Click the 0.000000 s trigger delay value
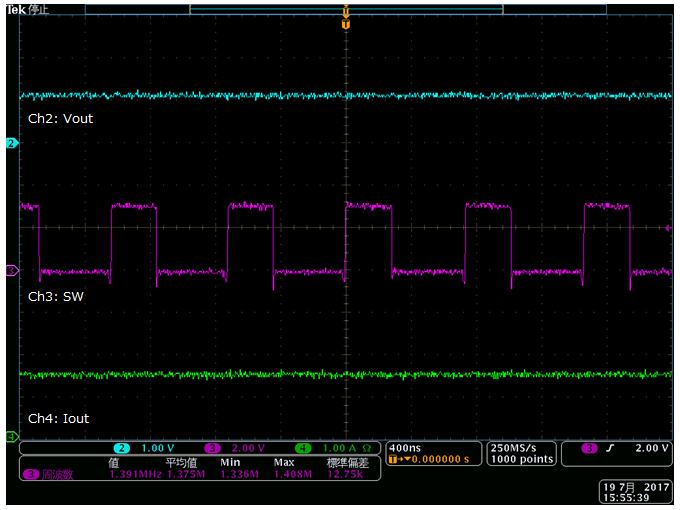Viewport: 680px width, 510px height. pyautogui.click(x=440, y=459)
